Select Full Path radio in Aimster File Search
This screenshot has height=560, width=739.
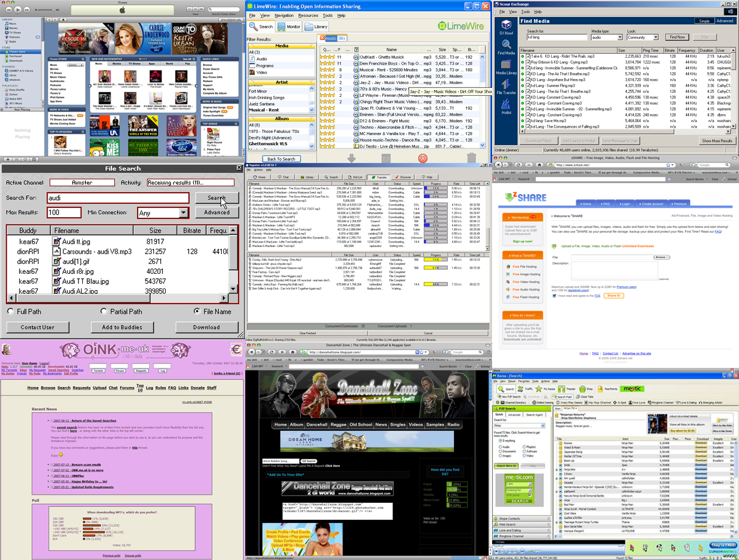pyautogui.click(x=11, y=311)
